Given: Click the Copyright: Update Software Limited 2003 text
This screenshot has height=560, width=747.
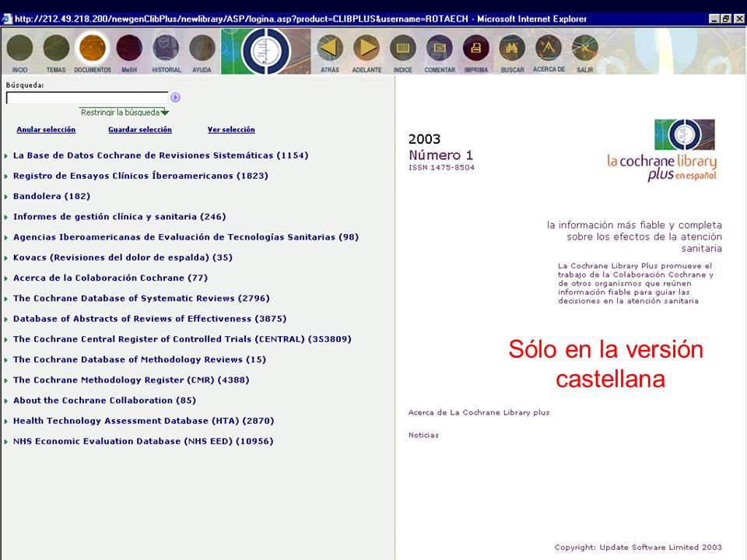Looking at the screenshot, I should click(x=638, y=547).
